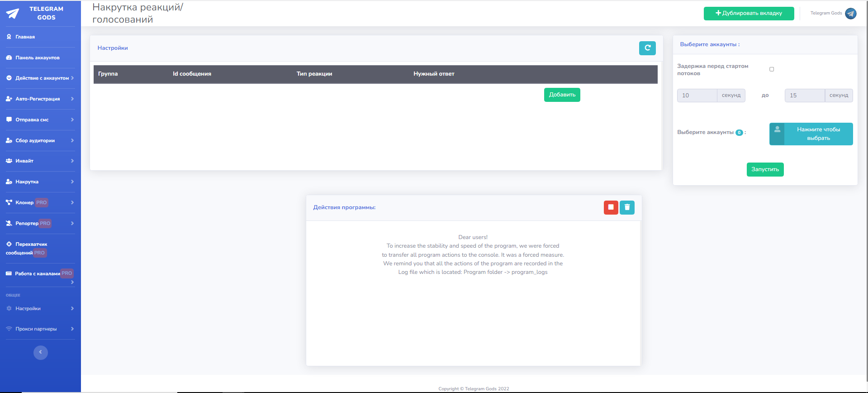This screenshot has height=393, width=868.
Task: Click the Главная sidebar icon
Action: pos(9,37)
